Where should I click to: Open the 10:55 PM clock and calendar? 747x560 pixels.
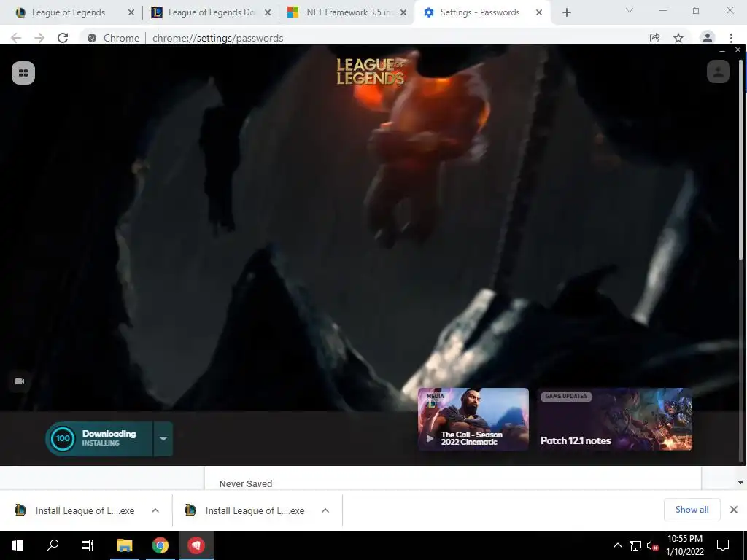tap(684, 545)
